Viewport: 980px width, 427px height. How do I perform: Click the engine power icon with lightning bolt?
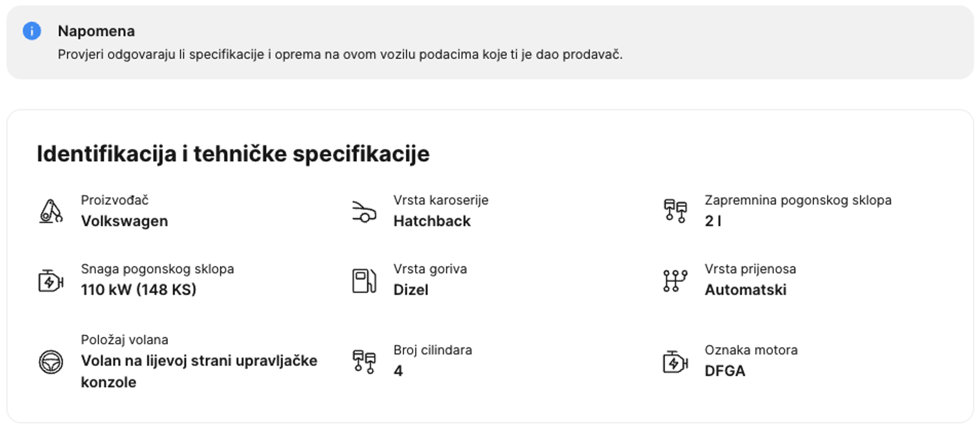(51, 280)
